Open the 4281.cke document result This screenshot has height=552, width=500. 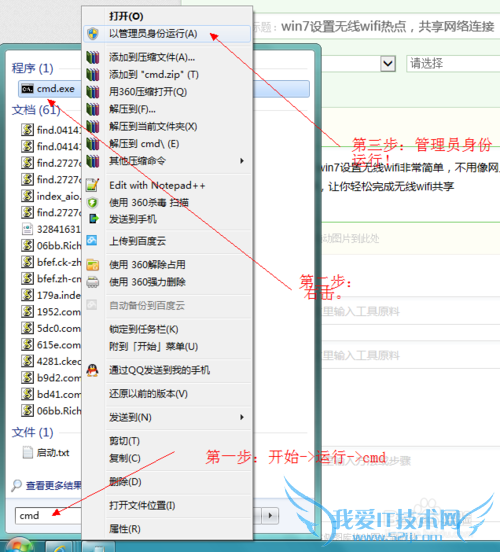51,361
